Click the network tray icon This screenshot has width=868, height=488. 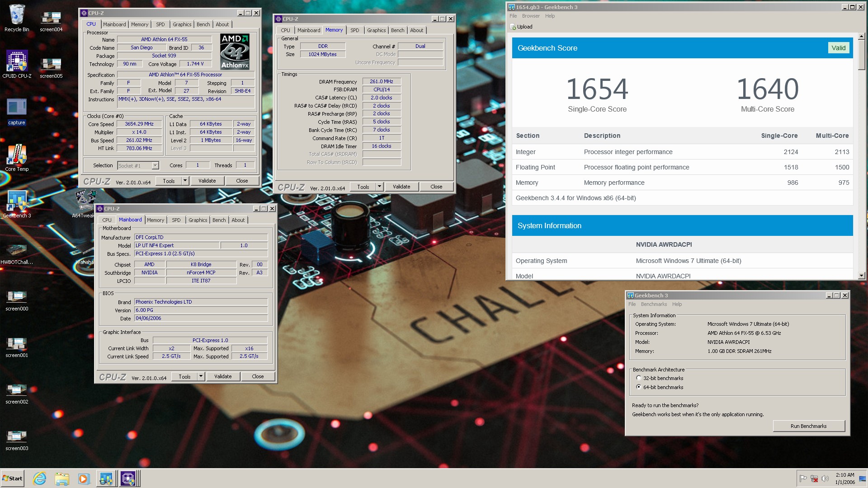click(814, 479)
